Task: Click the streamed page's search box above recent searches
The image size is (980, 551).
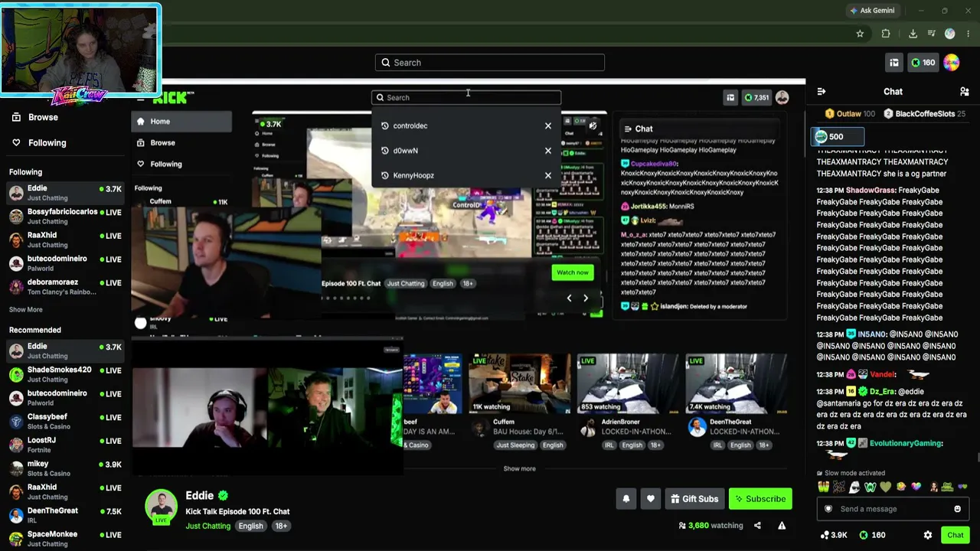Action: pos(466,97)
